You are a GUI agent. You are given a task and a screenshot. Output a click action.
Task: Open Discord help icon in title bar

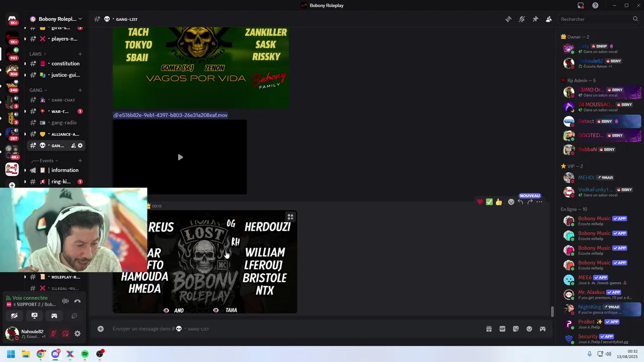595,6
